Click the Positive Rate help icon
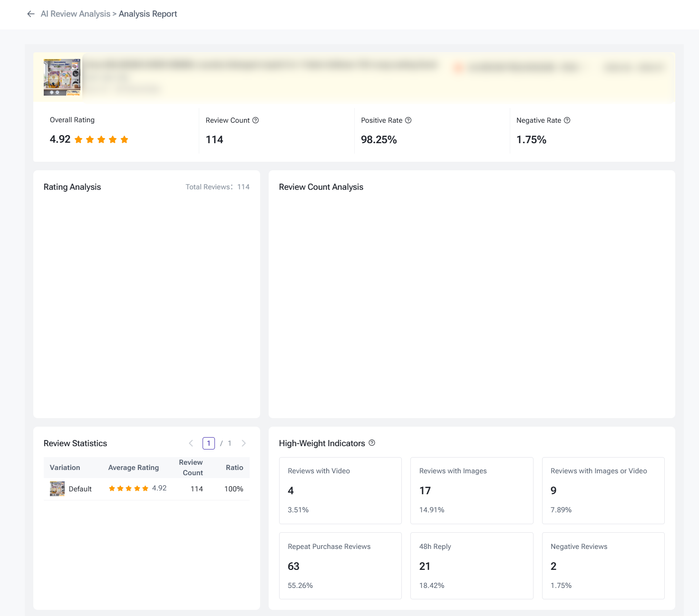This screenshot has width=699, height=616. 408,120
